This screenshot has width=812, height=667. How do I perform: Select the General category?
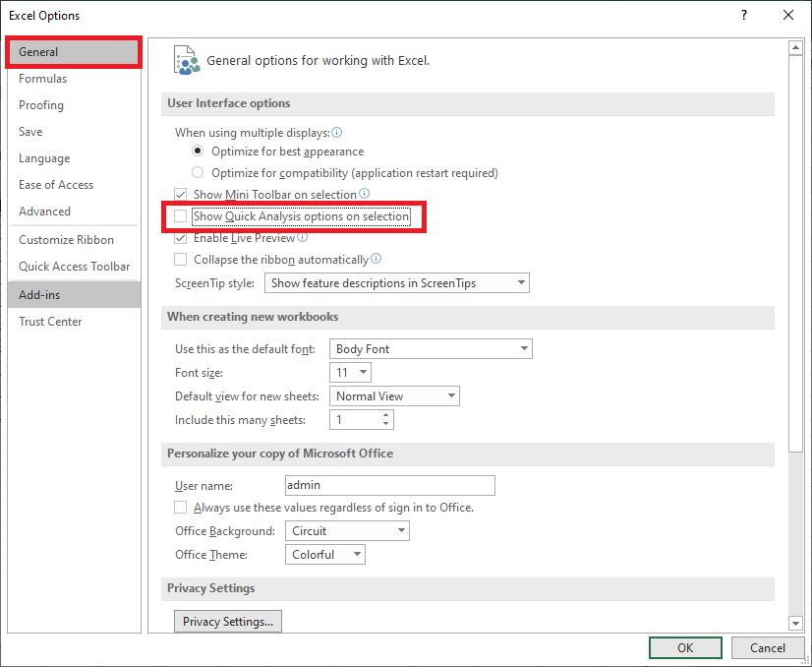[74, 52]
